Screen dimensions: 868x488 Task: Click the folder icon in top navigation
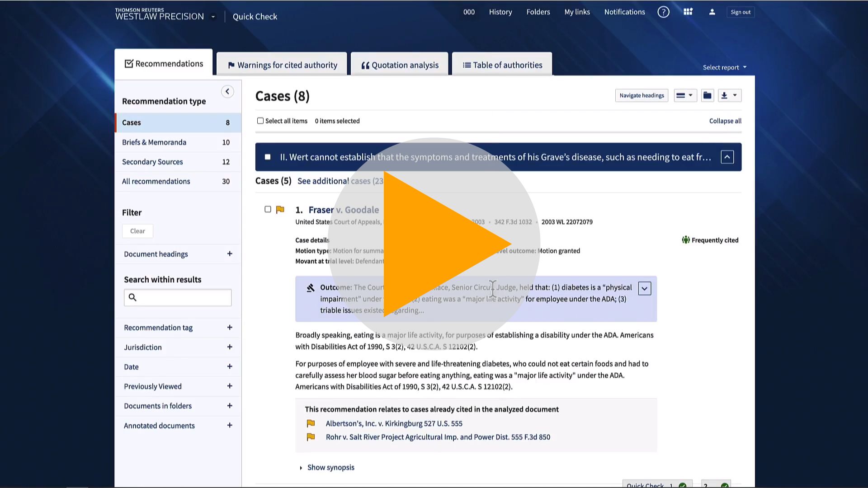pyautogui.click(x=538, y=11)
